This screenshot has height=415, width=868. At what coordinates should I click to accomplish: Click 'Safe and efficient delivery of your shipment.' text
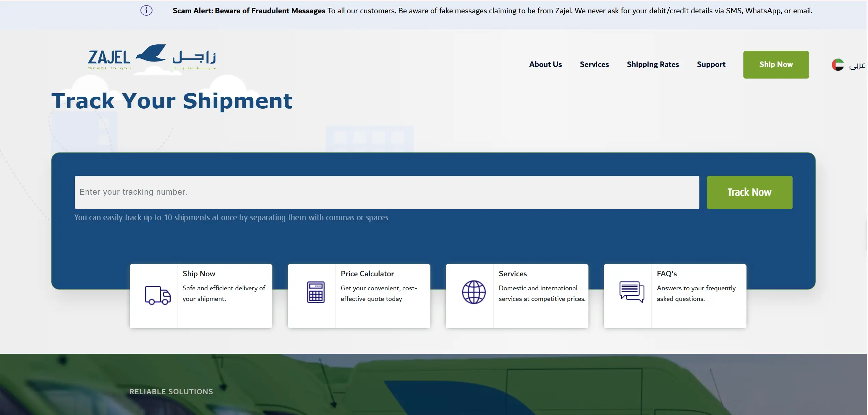click(224, 293)
